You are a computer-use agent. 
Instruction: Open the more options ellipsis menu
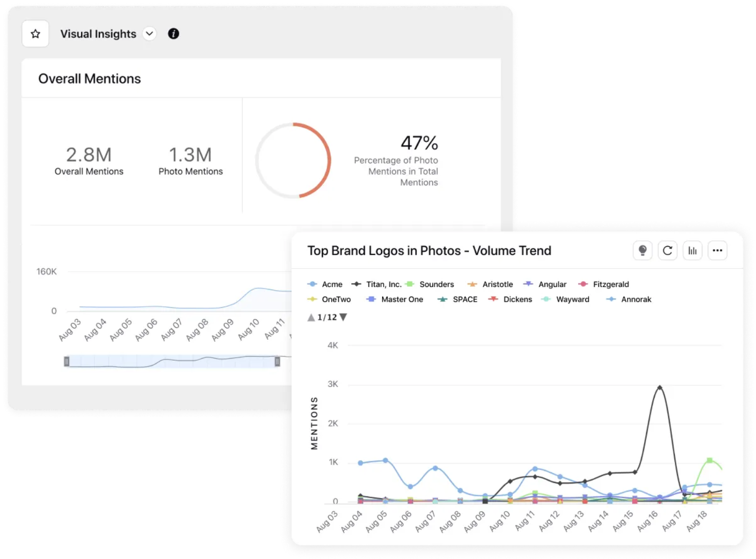point(717,250)
